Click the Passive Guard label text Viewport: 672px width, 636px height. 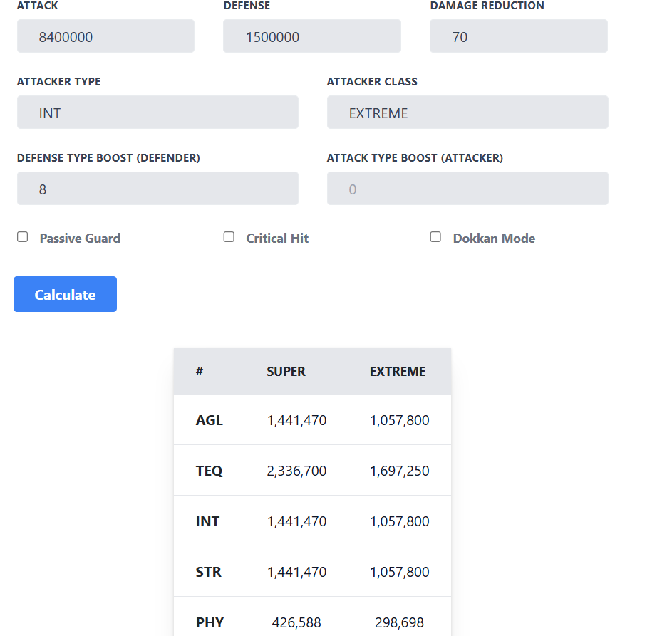coord(80,239)
